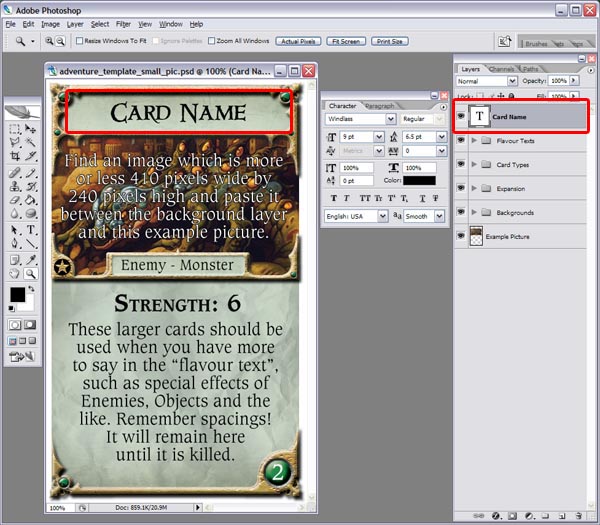The height and width of the screenshot is (525, 600).
Task: Select the Brush tool
Action: click(x=30, y=173)
